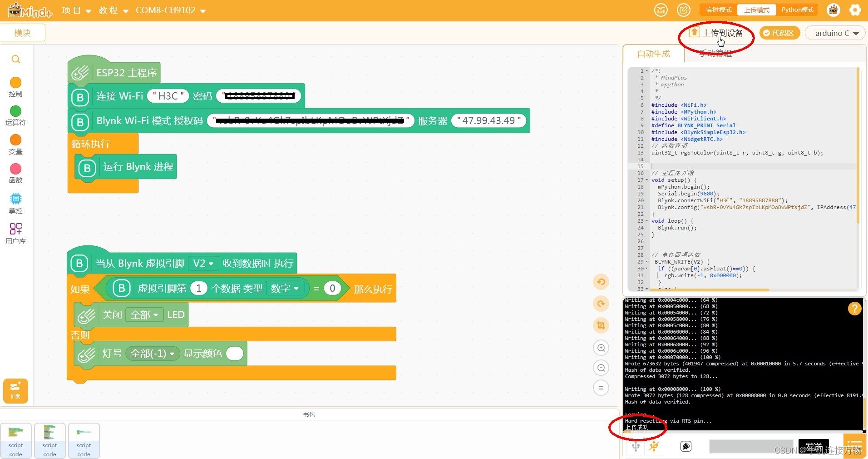Select the 函数 functions category
This screenshot has width=868, height=459.
pyautogui.click(x=15, y=174)
